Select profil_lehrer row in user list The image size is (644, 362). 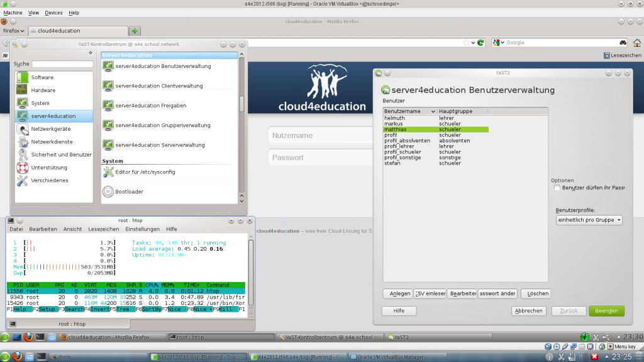click(436, 146)
